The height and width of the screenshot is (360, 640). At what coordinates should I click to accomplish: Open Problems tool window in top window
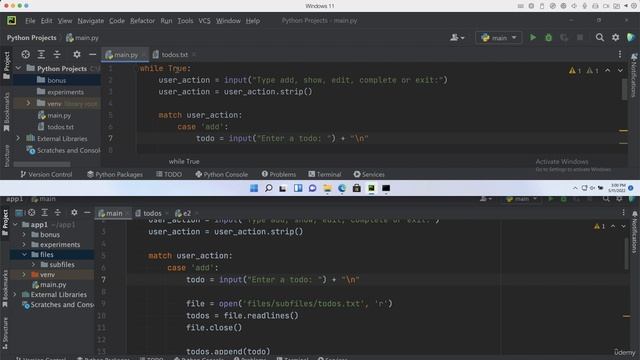coord(279,174)
